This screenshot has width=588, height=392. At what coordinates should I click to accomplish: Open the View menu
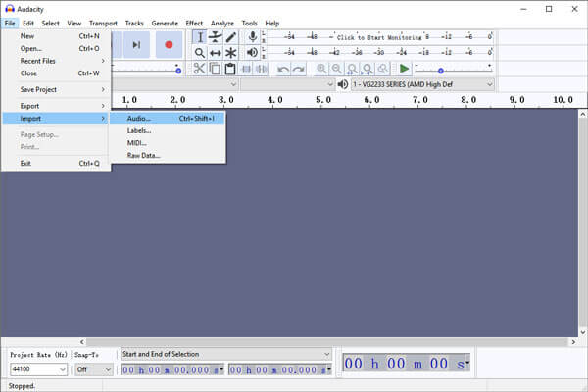(73, 24)
